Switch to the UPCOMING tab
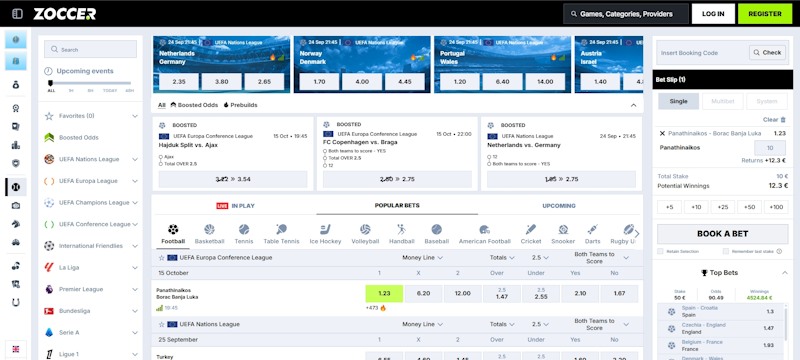The height and width of the screenshot is (360, 800). 559,206
